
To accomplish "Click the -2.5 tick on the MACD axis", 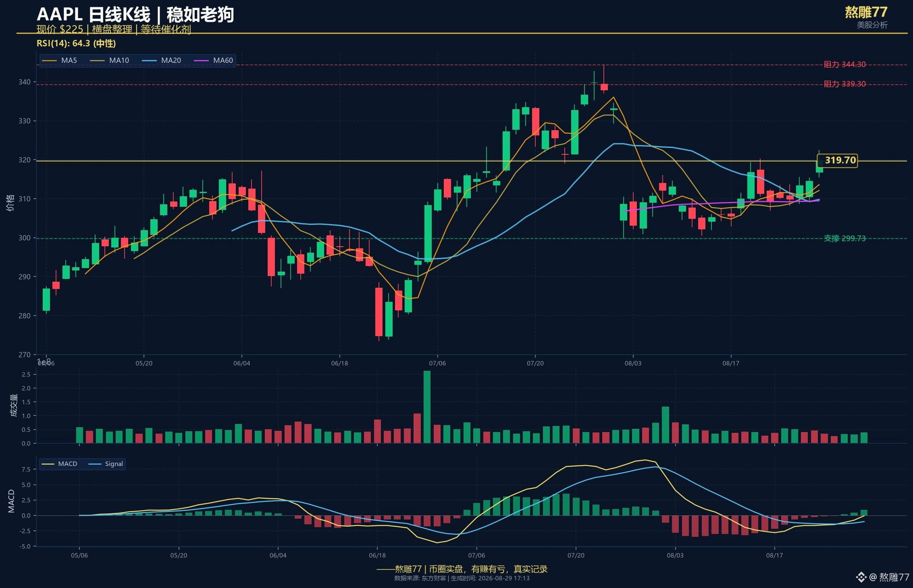I will [x=25, y=531].
